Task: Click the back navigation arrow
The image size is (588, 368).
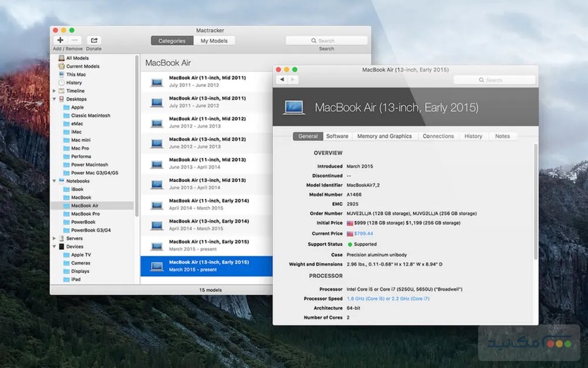Action: click(282, 79)
